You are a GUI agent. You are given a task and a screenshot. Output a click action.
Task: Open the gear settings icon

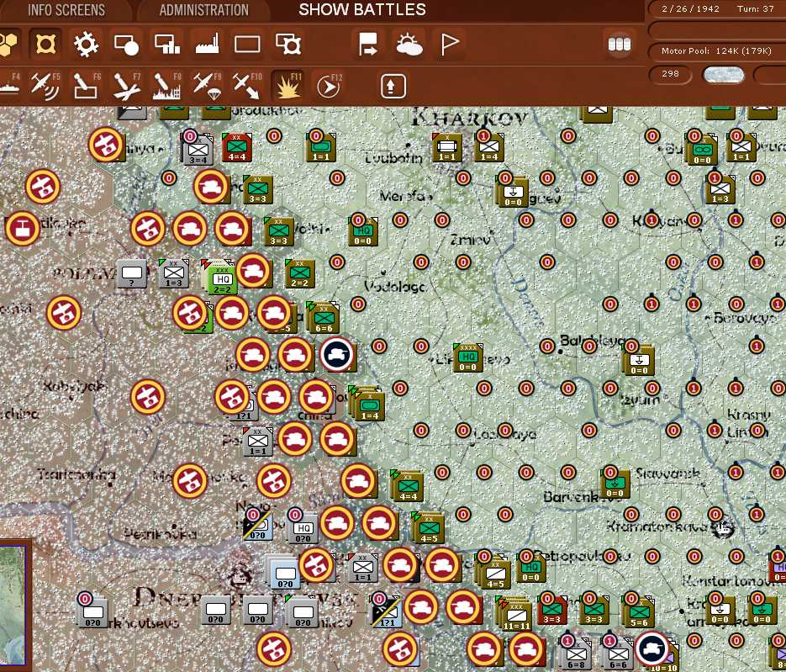tap(86, 44)
